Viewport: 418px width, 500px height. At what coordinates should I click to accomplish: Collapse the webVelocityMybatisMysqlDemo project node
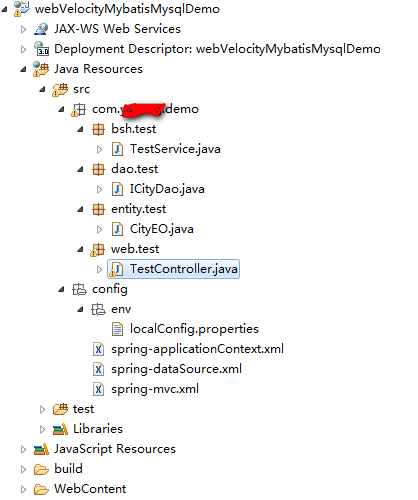[4, 9]
